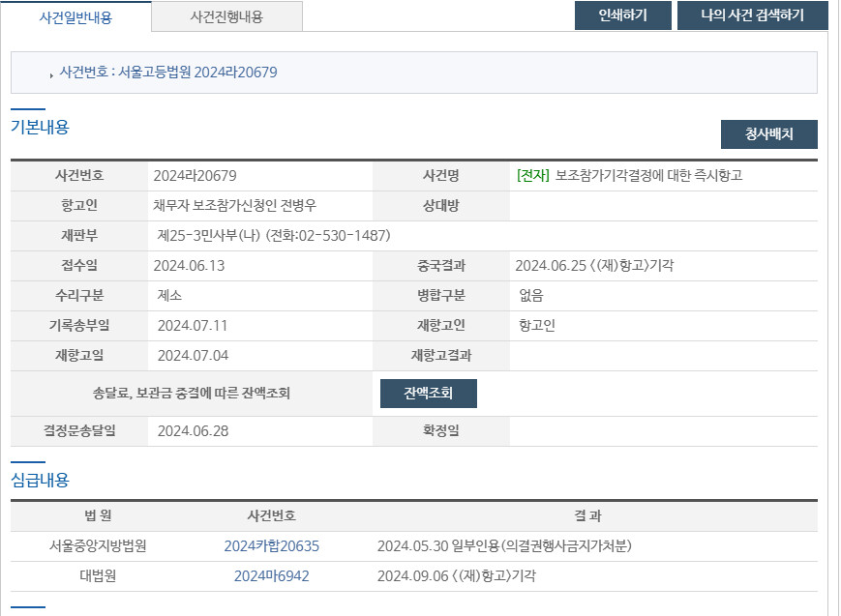
Task: Click the decision delivery date 2024.06.28
Action: pyautogui.click(x=193, y=431)
